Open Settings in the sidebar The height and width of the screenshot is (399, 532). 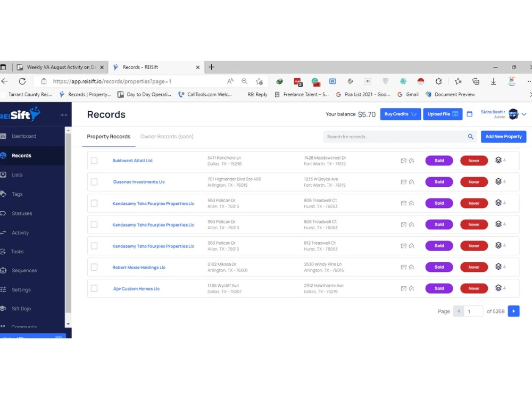click(x=21, y=290)
